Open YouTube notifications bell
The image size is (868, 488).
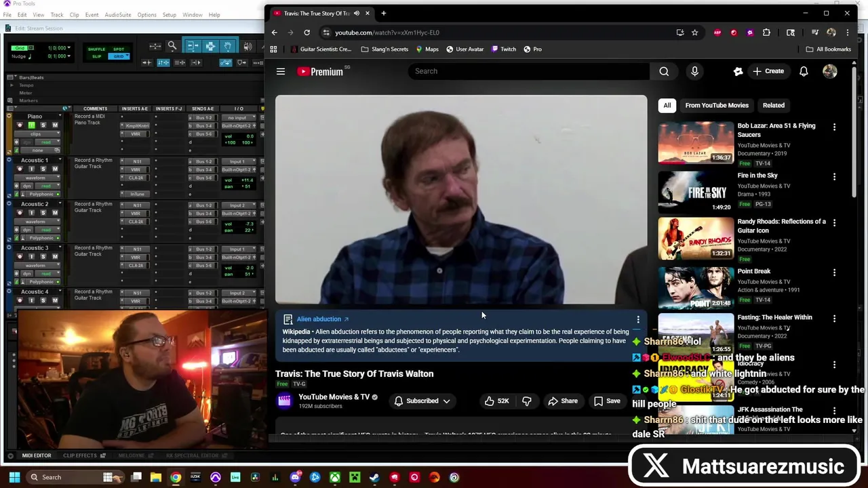(804, 71)
